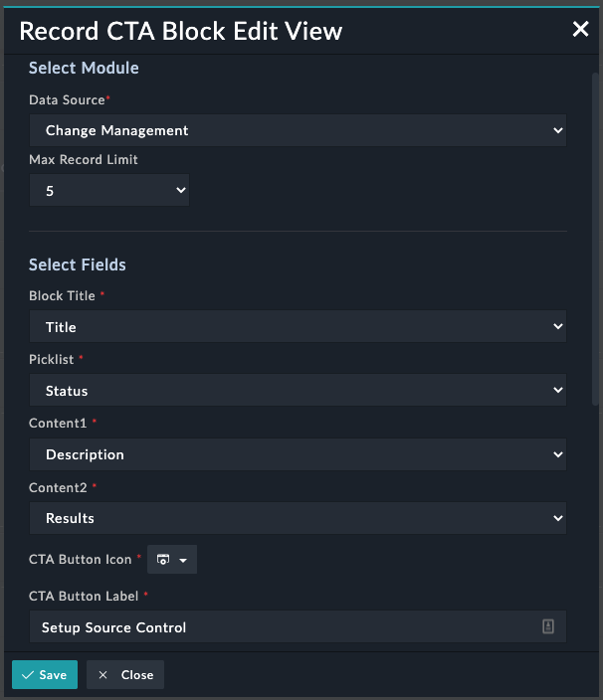
Task: Click the Max Record Limit label
Action: 84,160
